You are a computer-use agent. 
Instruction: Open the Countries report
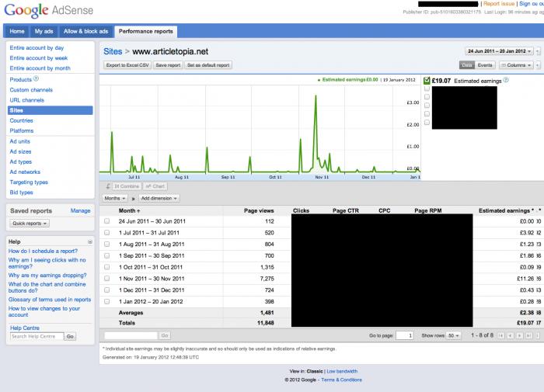tap(22, 120)
